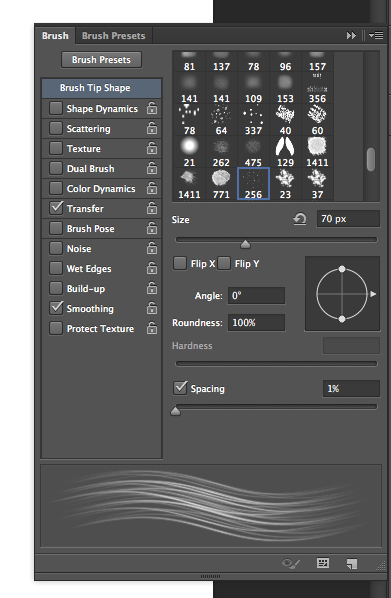Toggle lock icon for Noise
Screen dimensions: 391x598
point(152,248)
